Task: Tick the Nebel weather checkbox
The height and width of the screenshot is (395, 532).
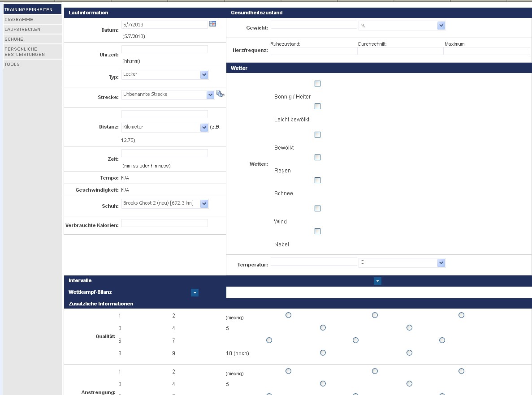Action: coord(317,232)
